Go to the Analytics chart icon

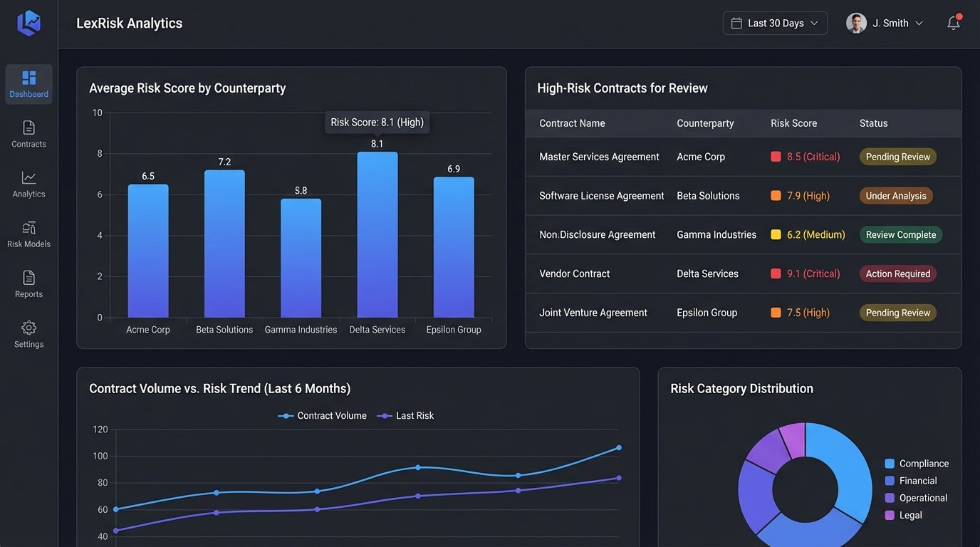[x=28, y=178]
